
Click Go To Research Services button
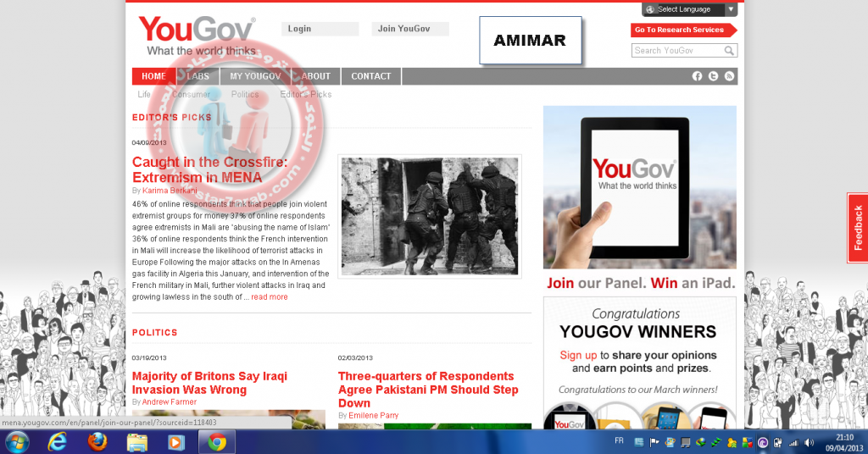click(x=683, y=30)
